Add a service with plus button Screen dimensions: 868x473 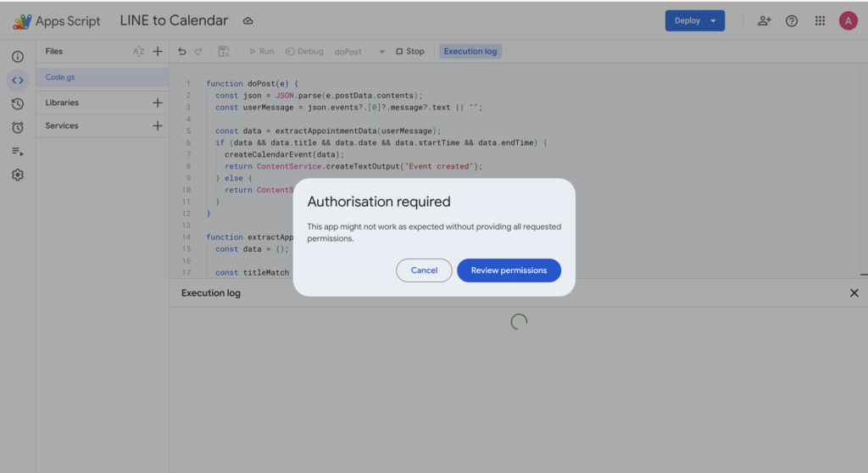tap(157, 125)
